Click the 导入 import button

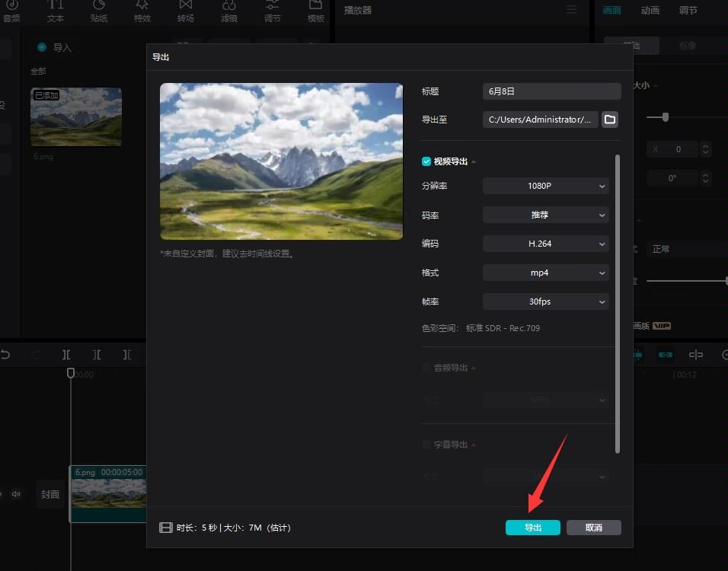[55, 47]
